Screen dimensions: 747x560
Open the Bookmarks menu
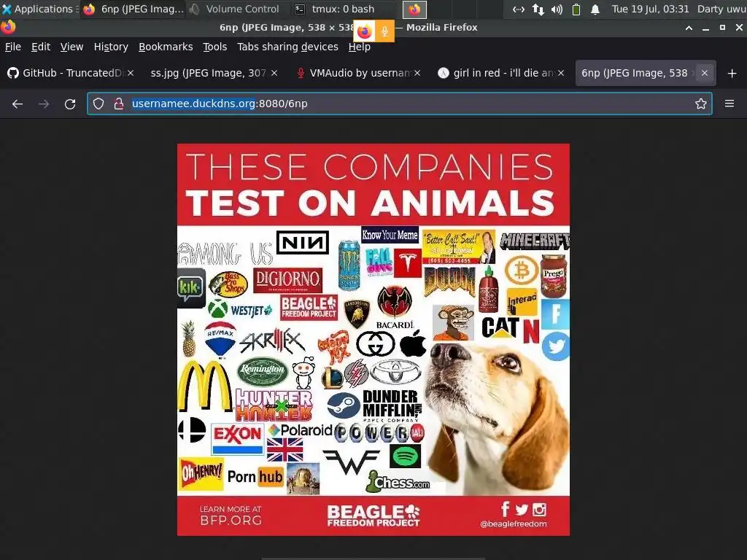(x=166, y=47)
